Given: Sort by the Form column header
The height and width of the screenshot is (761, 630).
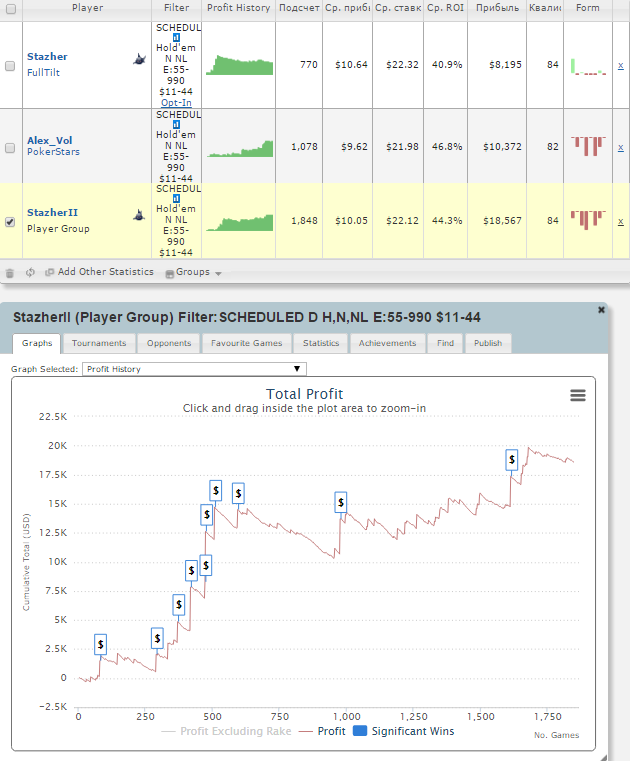Looking at the screenshot, I should click(588, 8).
